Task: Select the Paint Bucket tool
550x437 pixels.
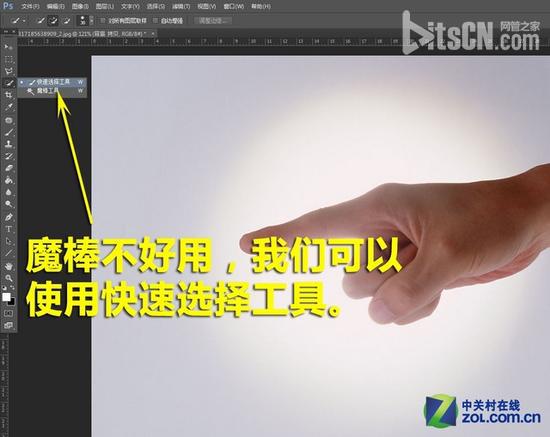Action: point(8,180)
